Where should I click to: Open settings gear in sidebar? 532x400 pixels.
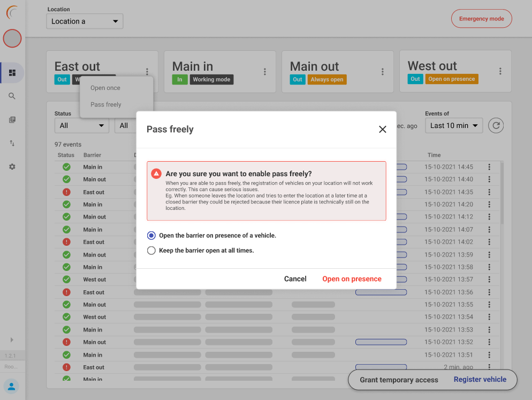12,167
